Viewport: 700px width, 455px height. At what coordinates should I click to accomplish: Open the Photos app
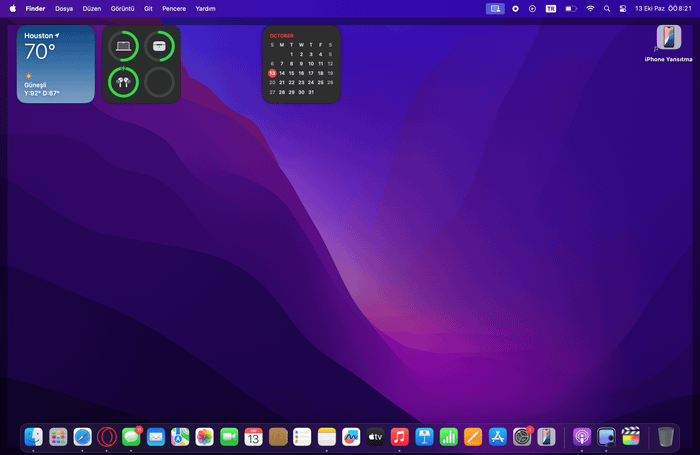pos(204,437)
